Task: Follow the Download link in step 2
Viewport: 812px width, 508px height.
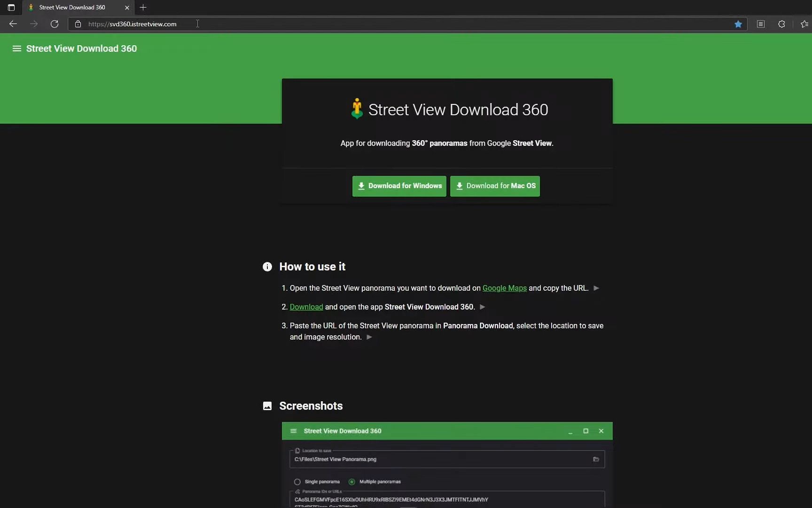Action: coord(306,307)
